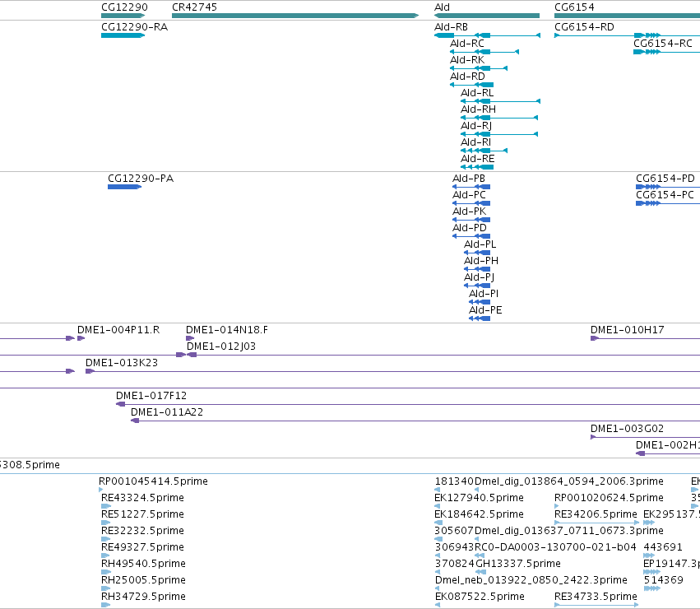Image resolution: width=700 pixels, height=609 pixels.
Task: Click the 514369 feature label
Action: point(663,580)
